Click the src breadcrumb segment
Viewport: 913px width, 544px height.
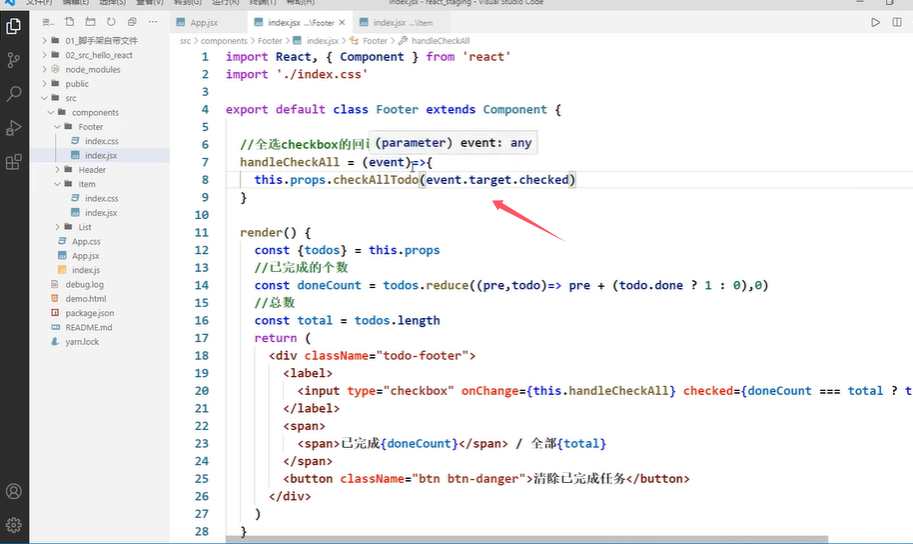click(185, 41)
